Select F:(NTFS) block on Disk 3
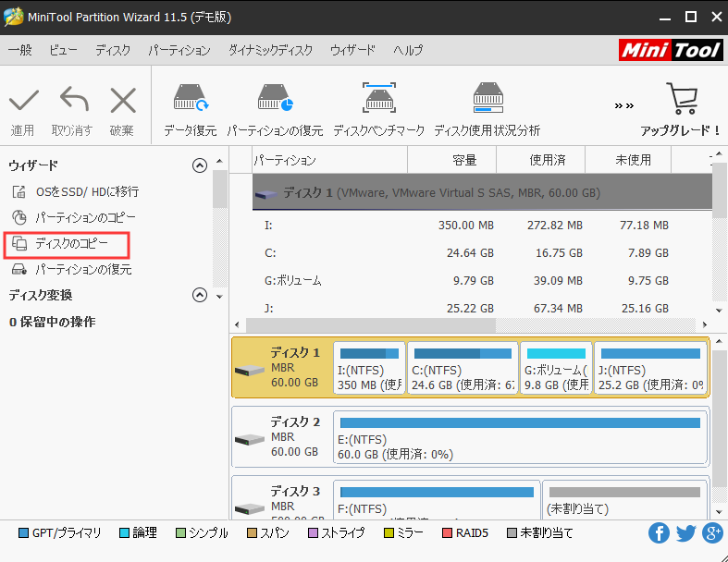This screenshot has width=728, height=562. [437, 499]
